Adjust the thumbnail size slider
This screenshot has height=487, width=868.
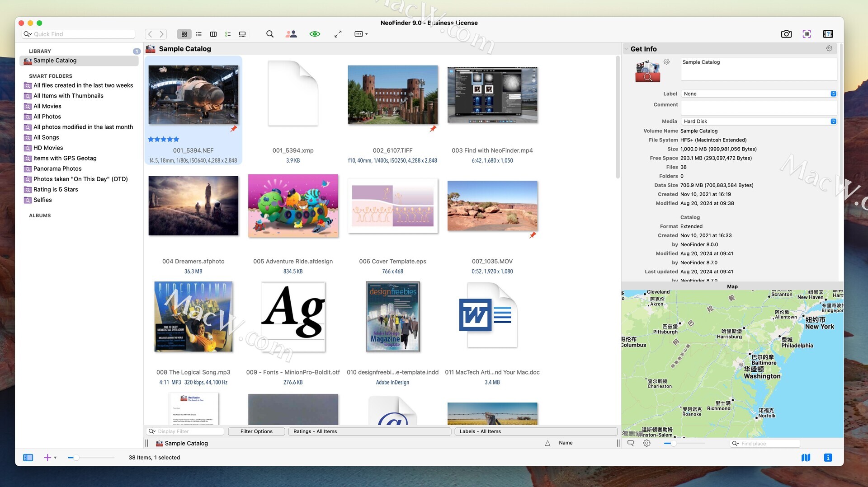tap(76, 458)
